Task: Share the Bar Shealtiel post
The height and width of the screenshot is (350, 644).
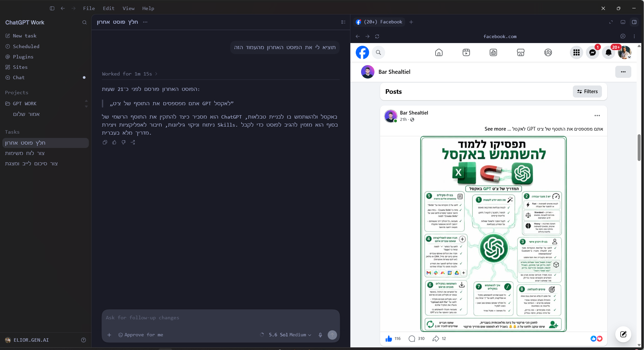Action: 436,339
